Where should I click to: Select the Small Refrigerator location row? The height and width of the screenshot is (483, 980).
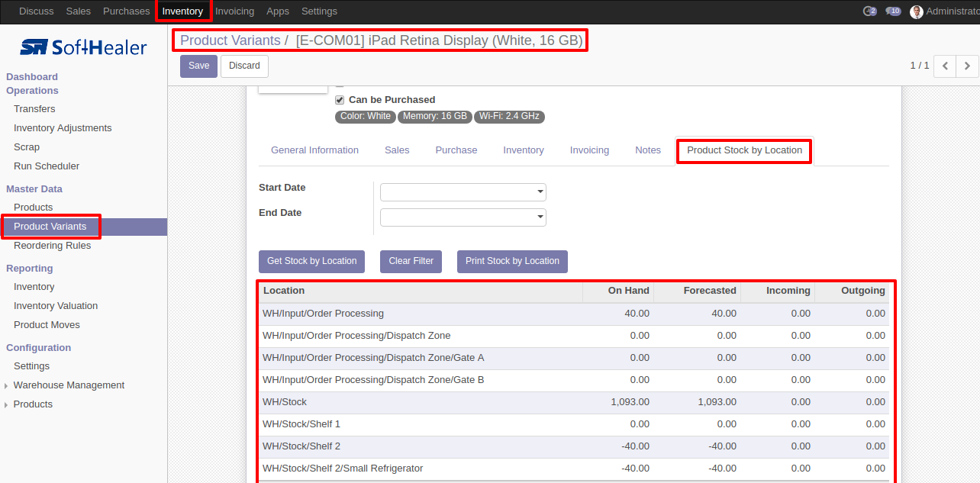pos(574,469)
